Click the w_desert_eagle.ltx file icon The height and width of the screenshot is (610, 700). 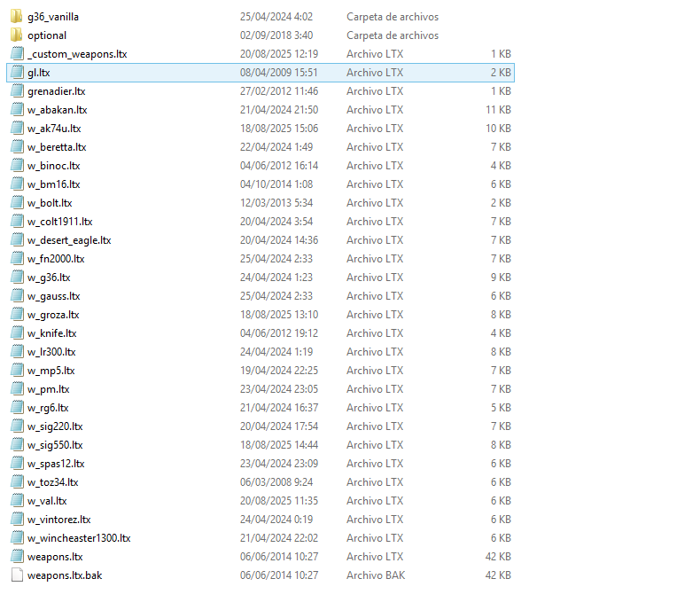pyautogui.click(x=17, y=239)
